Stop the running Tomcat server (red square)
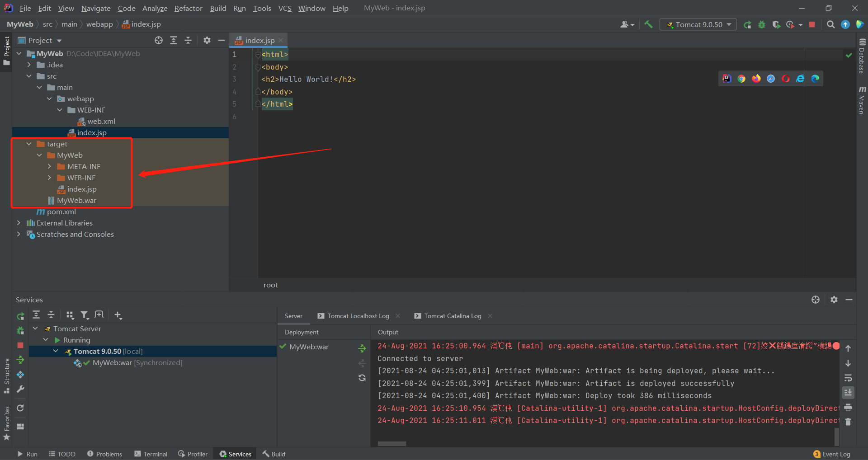 (x=811, y=24)
